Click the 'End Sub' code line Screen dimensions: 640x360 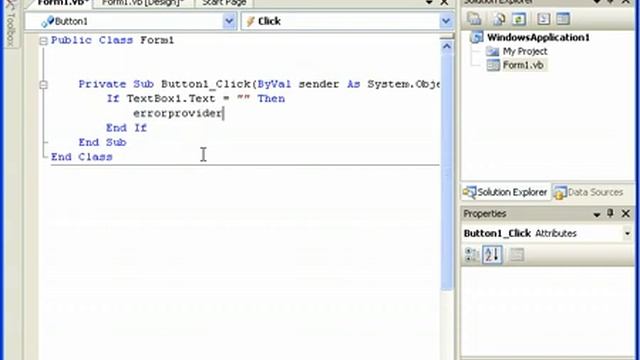[x=102, y=142]
